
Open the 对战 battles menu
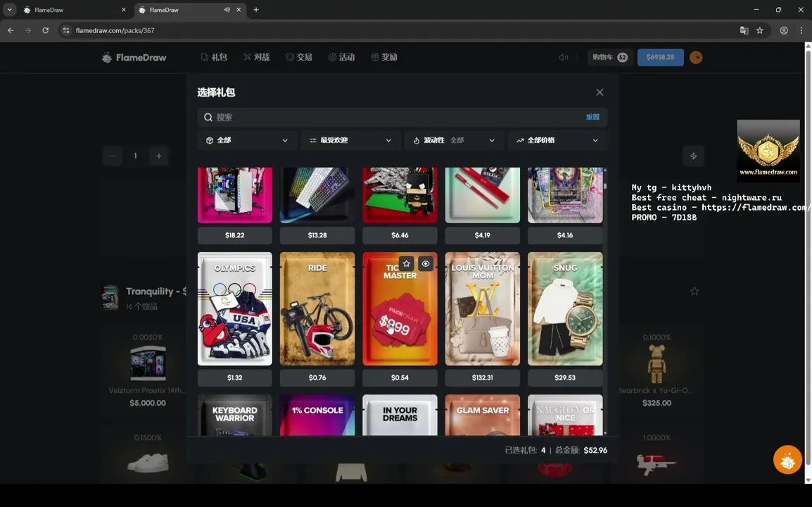257,57
